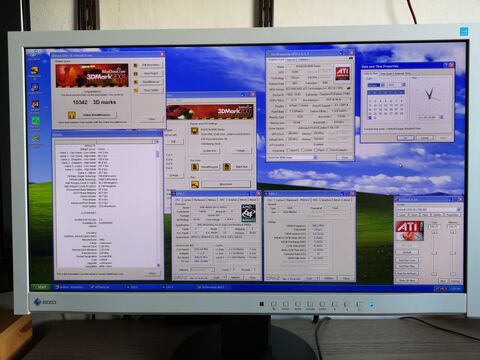Click the icon beside Edit Description in 3DMark score window
This screenshot has height=360, width=480.
[x=136, y=65]
